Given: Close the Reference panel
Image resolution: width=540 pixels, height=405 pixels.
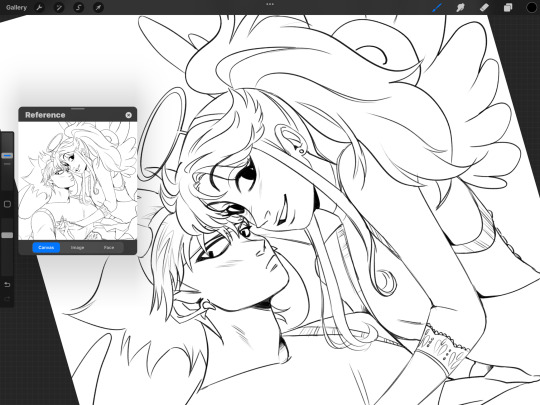Looking at the screenshot, I should (x=128, y=115).
